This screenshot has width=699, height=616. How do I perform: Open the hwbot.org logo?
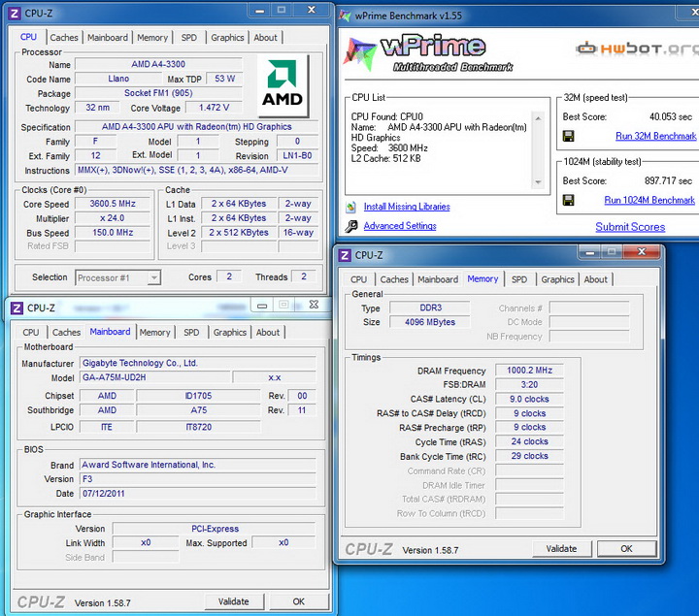[638, 49]
